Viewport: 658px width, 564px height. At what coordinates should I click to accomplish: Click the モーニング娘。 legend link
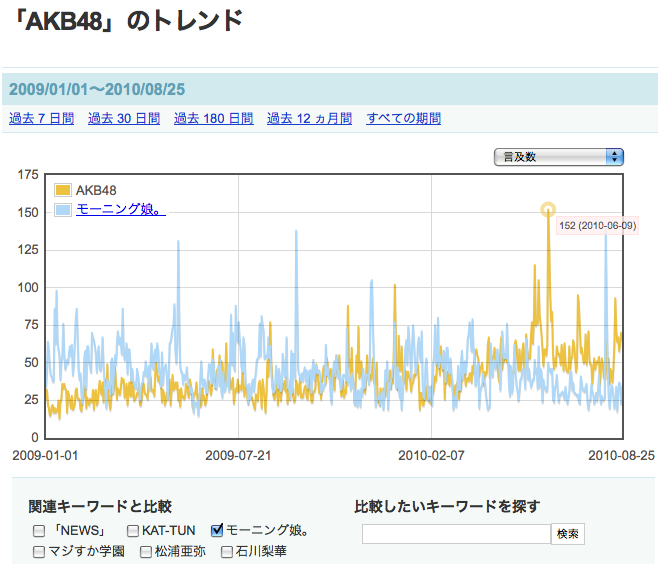(121, 209)
